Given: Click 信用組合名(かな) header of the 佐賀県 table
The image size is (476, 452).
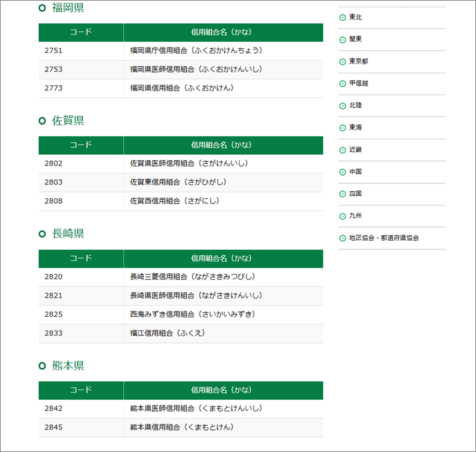Looking at the screenshot, I should pos(224,145).
